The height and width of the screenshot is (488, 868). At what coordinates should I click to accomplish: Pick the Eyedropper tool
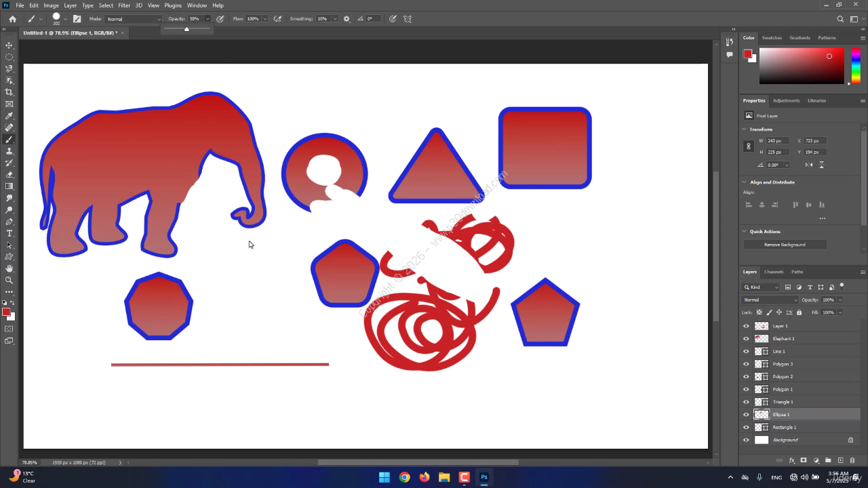click(9, 116)
